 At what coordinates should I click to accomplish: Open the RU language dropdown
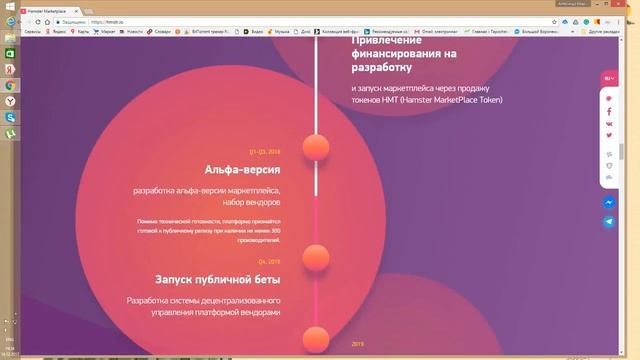pos(609,78)
